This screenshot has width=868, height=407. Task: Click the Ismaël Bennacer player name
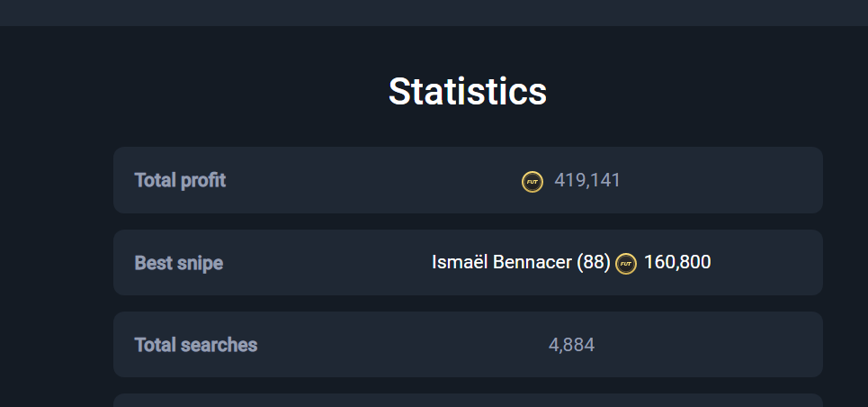point(501,263)
